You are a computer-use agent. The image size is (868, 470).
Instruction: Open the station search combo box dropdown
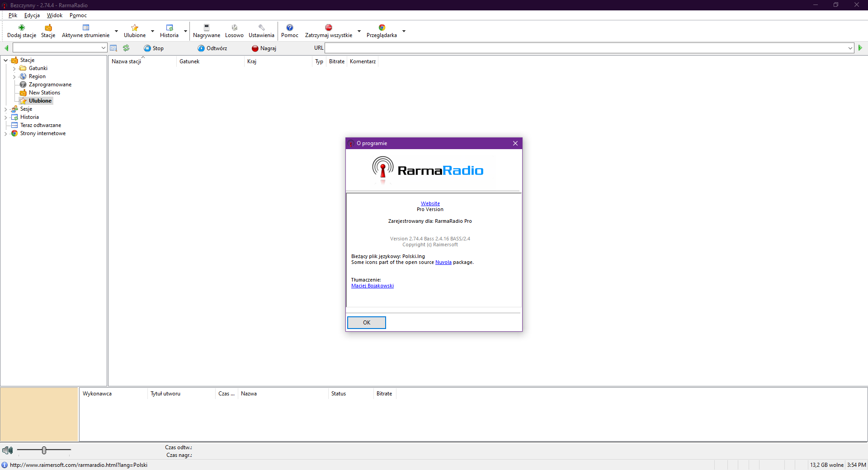[103, 48]
